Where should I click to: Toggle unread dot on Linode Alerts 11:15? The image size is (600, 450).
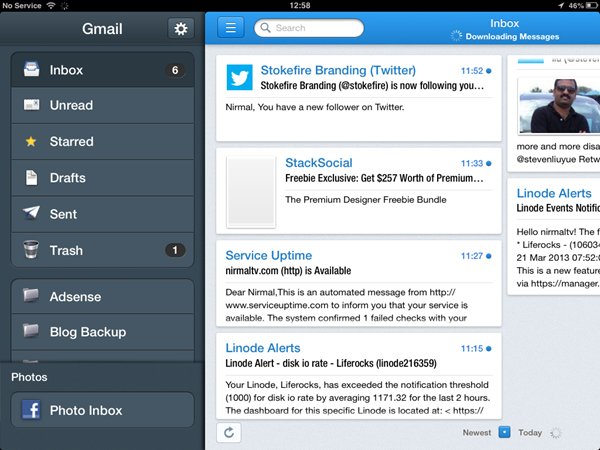[489, 349]
